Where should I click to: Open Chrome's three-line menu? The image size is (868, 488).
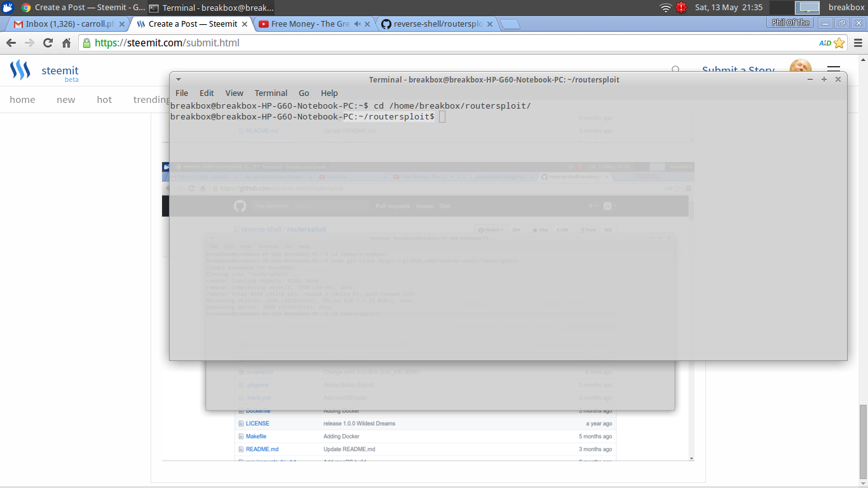[858, 43]
